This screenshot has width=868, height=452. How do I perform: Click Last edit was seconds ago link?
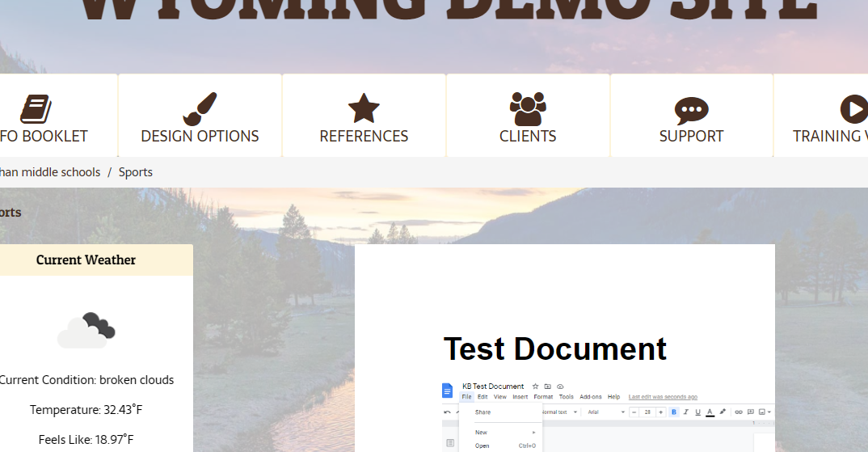click(x=664, y=396)
